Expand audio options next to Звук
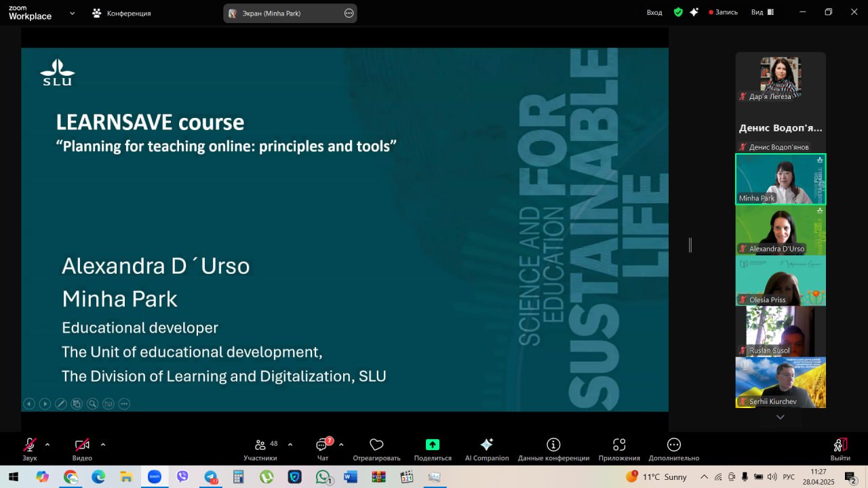This screenshot has height=488, width=868. coord(47,445)
